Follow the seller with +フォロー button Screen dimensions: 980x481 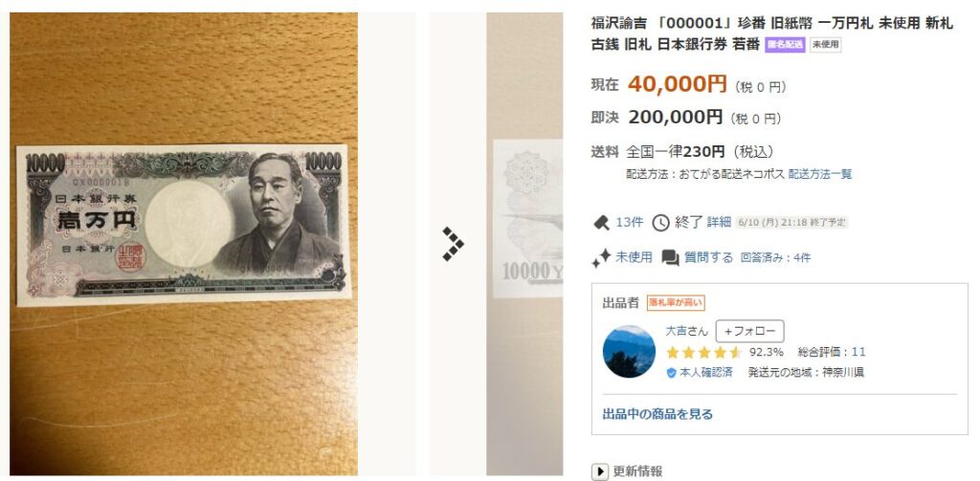point(749,331)
